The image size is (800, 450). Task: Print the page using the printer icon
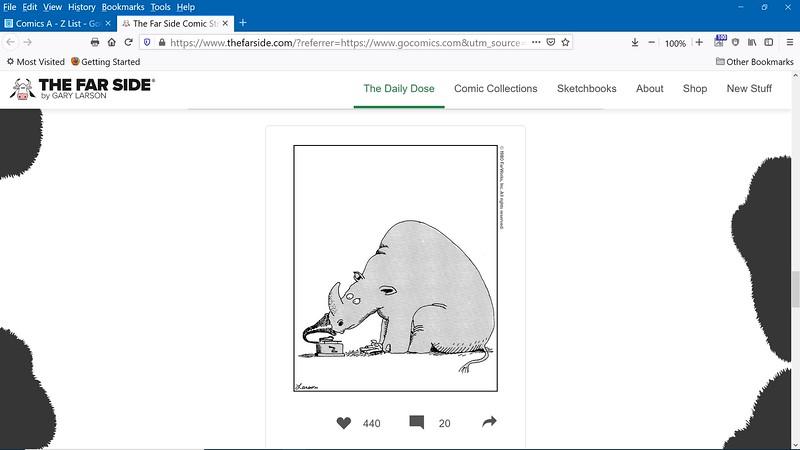point(95,42)
